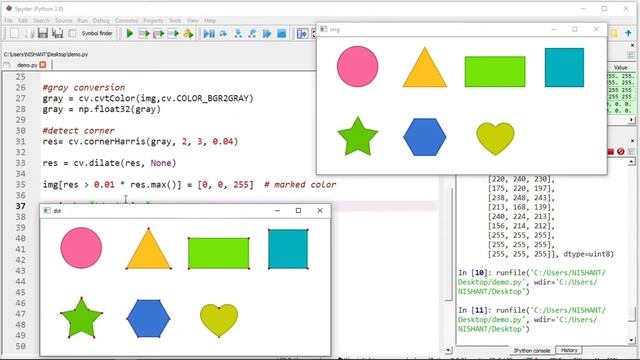Screen dimensions: 640x360
Task: Select the demo.py editor tab
Action: [x=27, y=65]
